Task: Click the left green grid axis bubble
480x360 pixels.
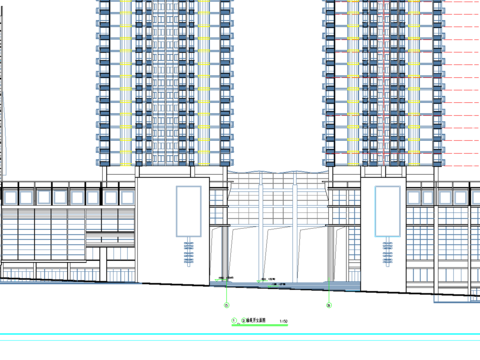Action: pos(227,305)
